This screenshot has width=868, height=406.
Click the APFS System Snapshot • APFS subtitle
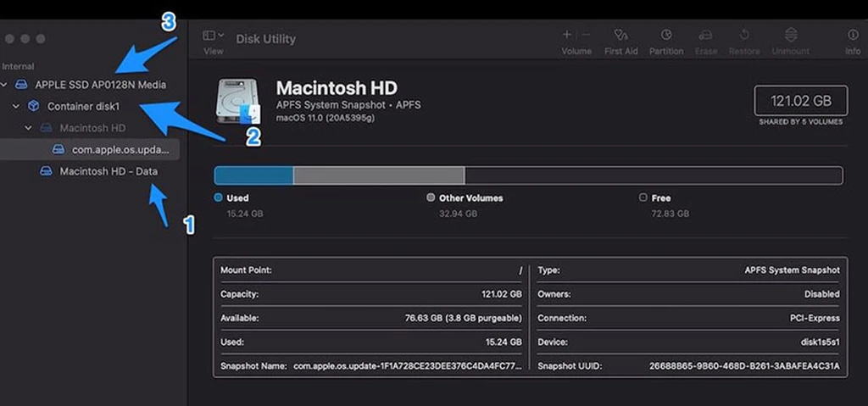[x=348, y=105]
